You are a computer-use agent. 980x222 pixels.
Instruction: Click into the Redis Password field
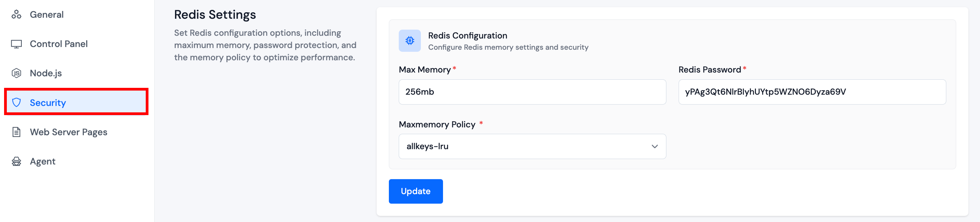pyautogui.click(x=812, y=92)
